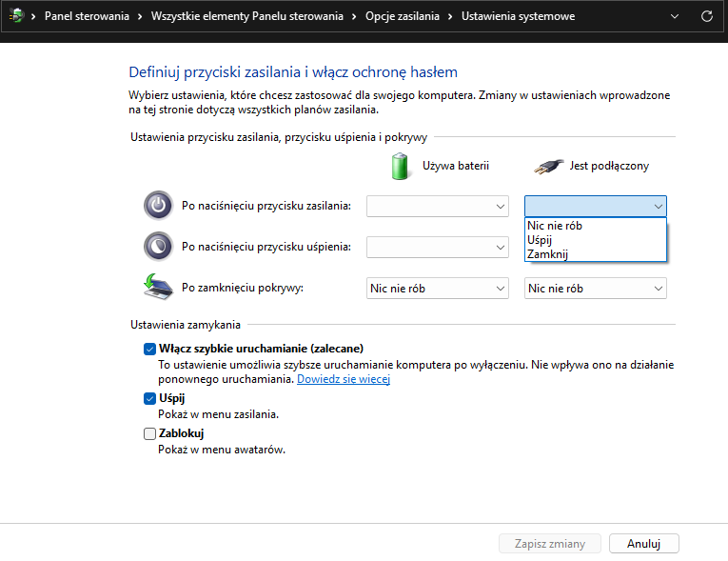Click 'Po naciśnięciu przycisku zasilania:' label
This screenshot has height=561, width=728.
pyautogui.click(x=266, y=206)
